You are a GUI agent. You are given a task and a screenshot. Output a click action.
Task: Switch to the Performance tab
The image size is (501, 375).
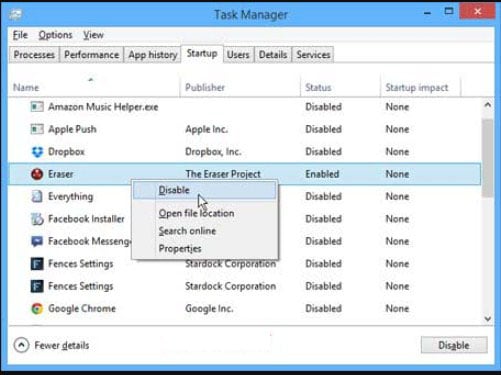[x=92, y=55]
